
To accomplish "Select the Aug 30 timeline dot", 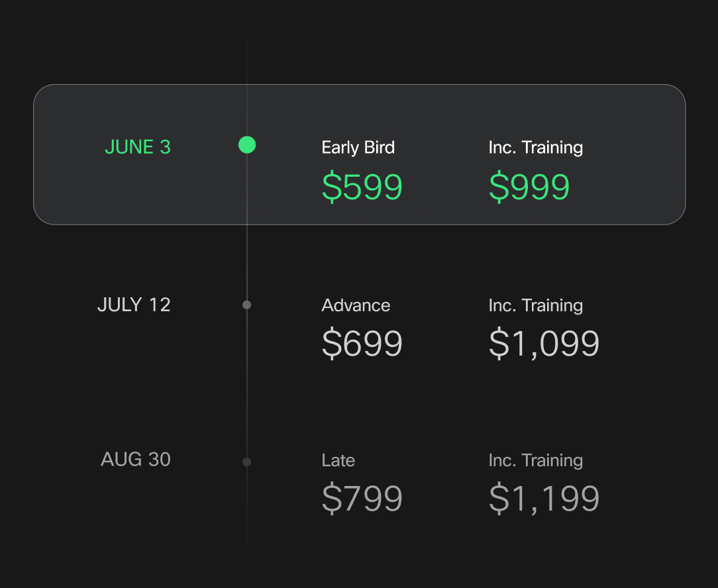I will point(247,462).
